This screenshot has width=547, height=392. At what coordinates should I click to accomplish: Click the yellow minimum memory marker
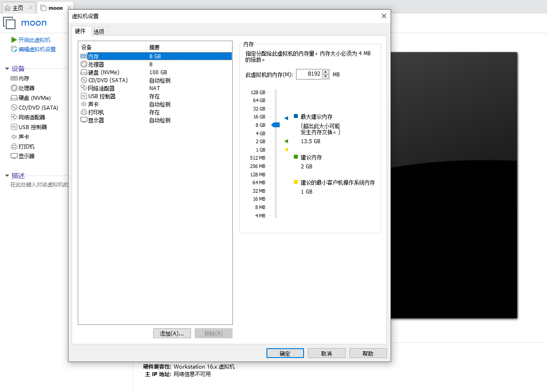coord(286,149)
